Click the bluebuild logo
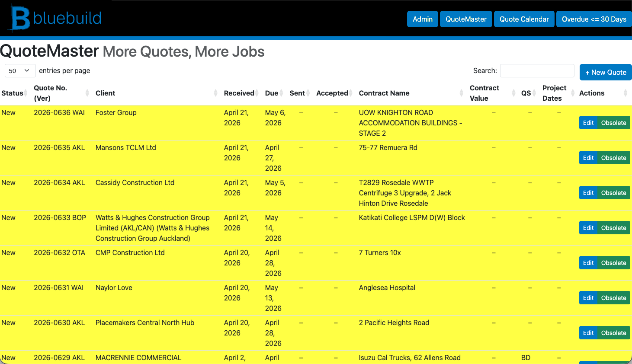Viewport: 632px width, 364px height. tap(56, 18)
